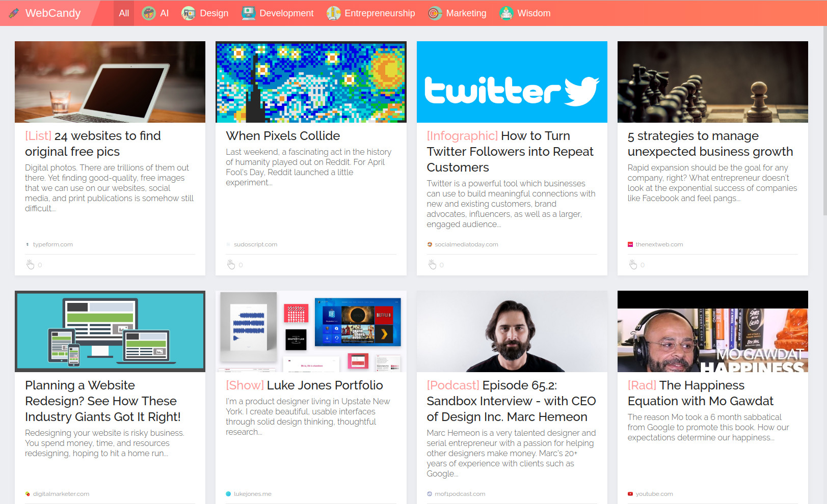Open the When Pixels Collide headline
827x504 pixels.
pos(283,136)
